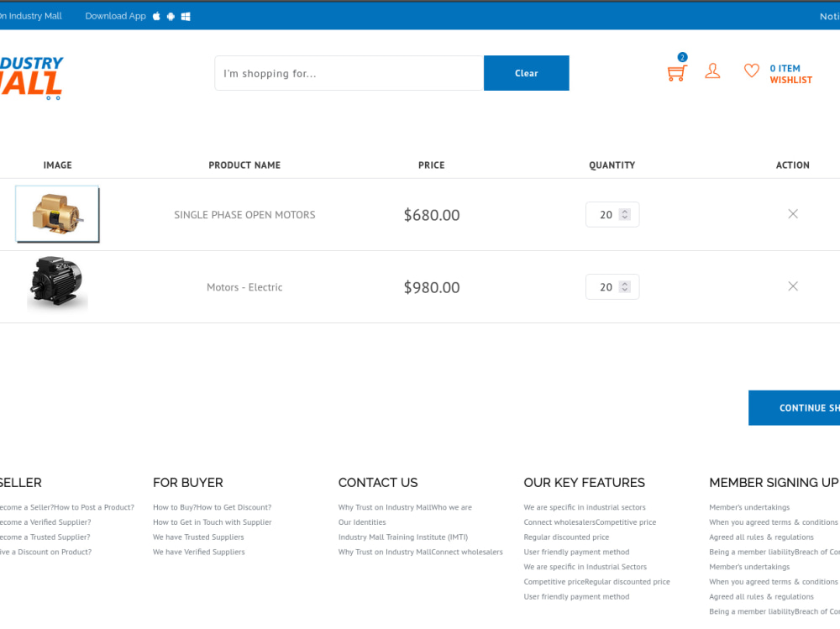Viewport: 840px width, 629px height.
Task: Open "Our Identities" link
Action: 361,522
